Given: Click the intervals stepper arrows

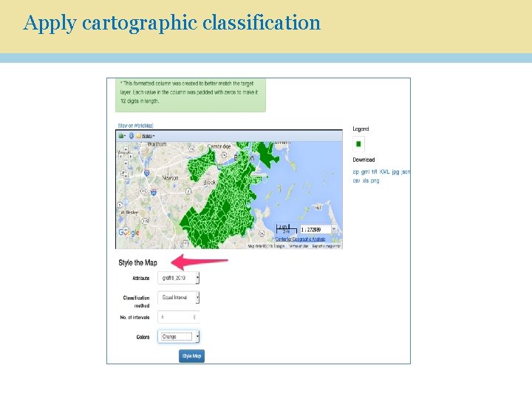Looking at the screenshot, I should [194, 317].
